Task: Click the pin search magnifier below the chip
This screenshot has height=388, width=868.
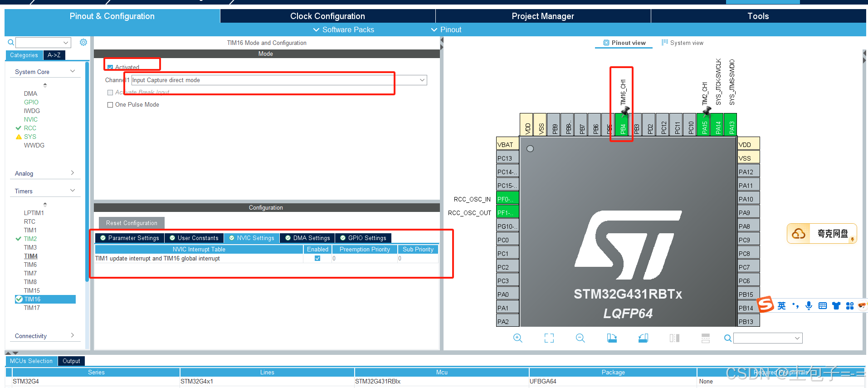Action: click(x=727, y=338)
